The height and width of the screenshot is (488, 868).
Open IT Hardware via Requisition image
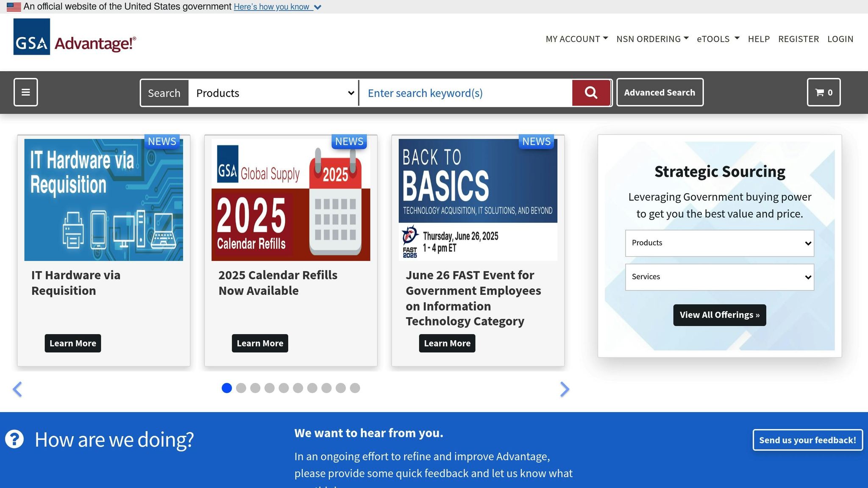pos(104,200)
